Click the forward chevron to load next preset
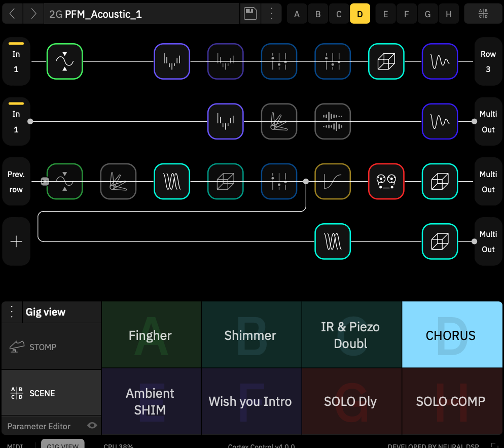This screenshot has width=504, height=448. 33,14
